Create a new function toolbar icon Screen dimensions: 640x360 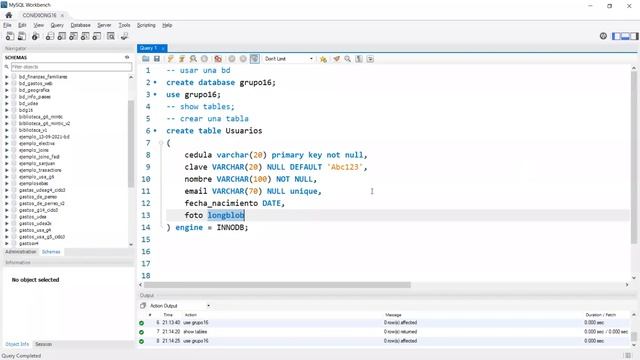coord(97,36)
